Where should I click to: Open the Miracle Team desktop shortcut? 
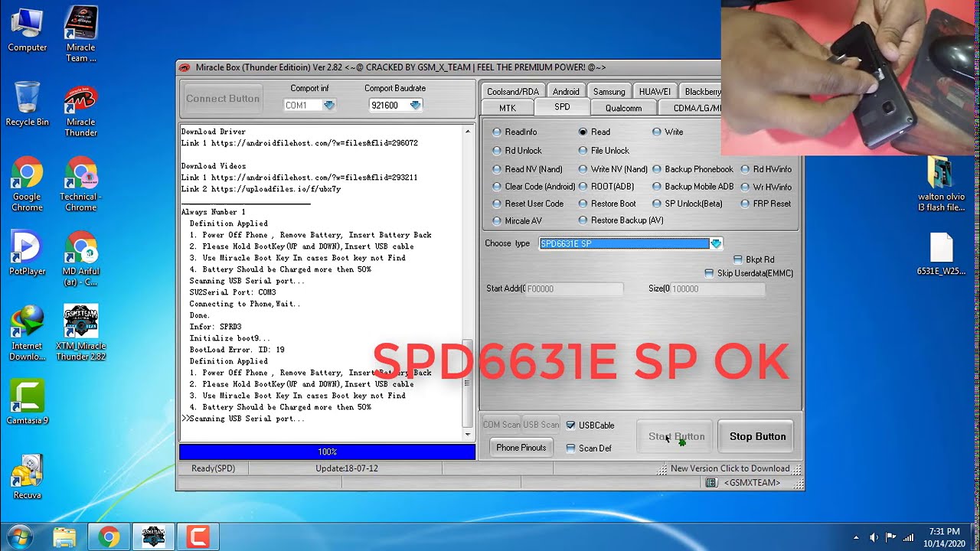click(80, 34)
